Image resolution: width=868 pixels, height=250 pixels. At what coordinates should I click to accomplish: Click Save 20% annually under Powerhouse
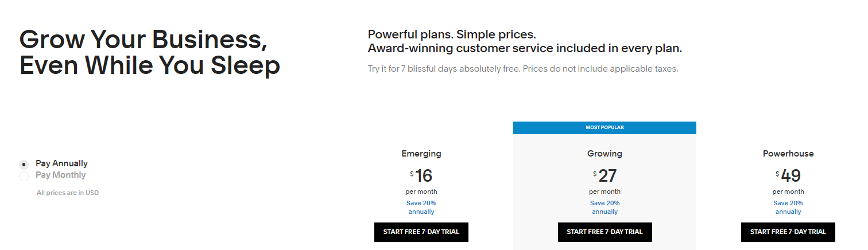(x=788, y=208)
